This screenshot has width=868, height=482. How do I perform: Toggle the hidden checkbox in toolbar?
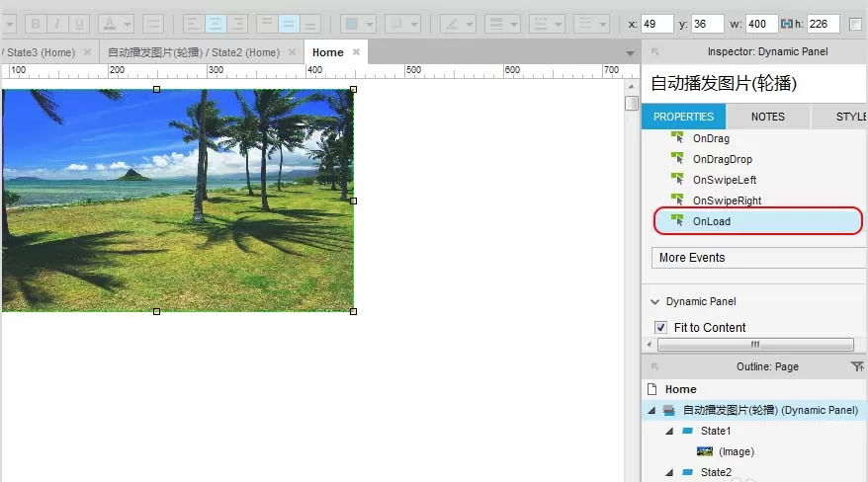coord(855,24)
